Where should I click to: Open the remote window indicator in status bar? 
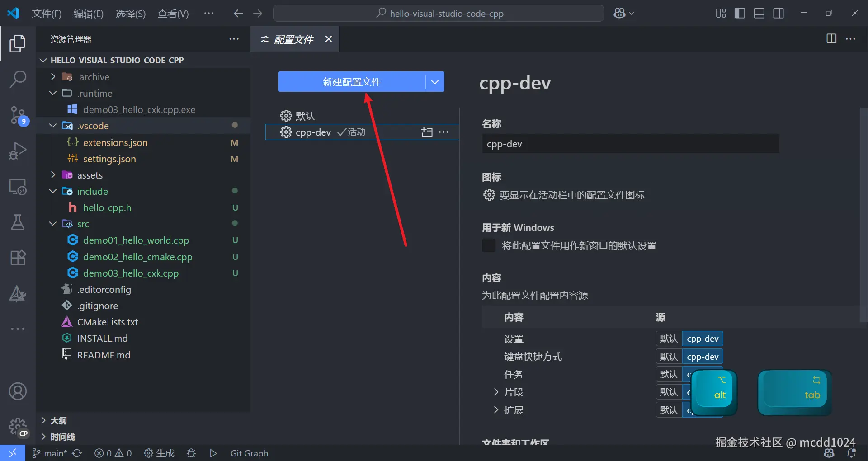(x=13, y=453)
